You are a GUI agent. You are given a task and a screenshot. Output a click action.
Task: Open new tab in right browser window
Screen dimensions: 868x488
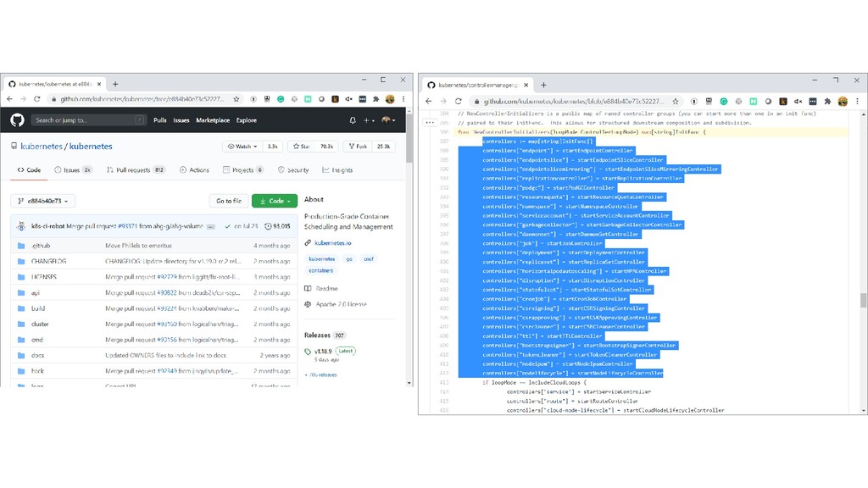[543, 86]
